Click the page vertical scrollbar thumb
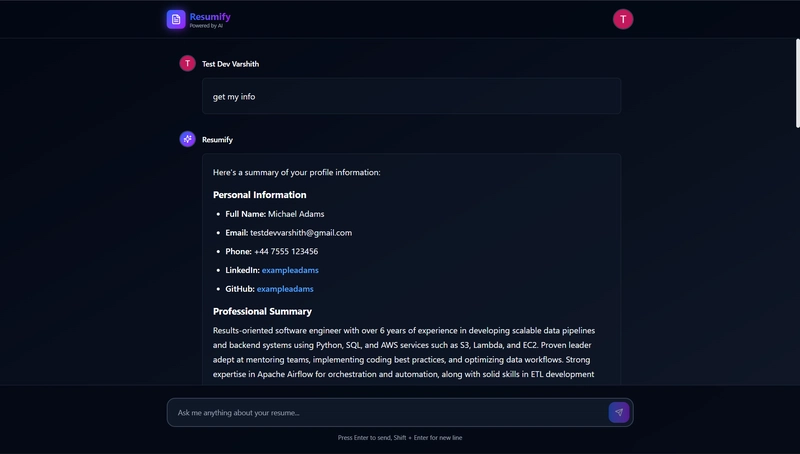Image resolution: width=800 pixels, height=454 pixels. 797,82
